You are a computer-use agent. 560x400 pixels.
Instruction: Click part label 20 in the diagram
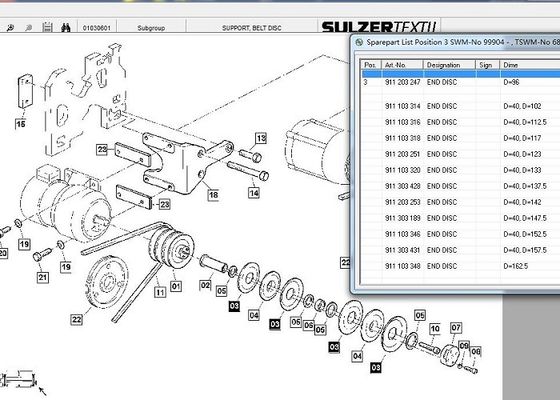3,253
